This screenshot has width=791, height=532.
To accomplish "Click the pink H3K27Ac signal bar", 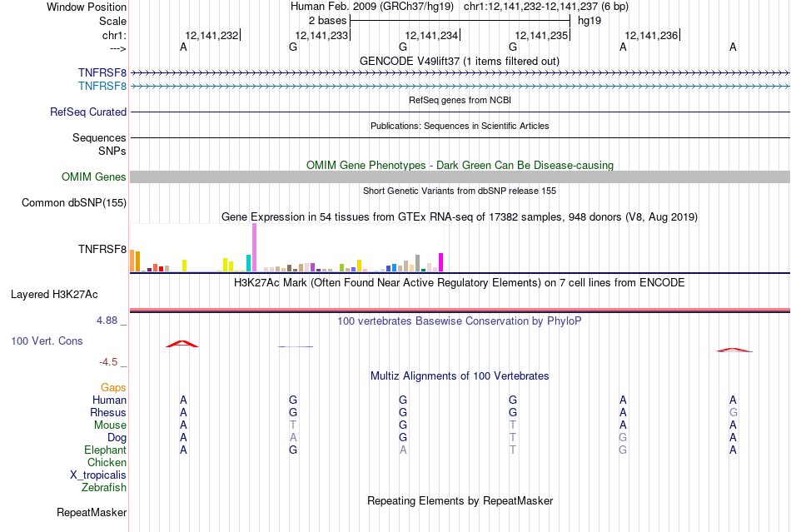I will click(x=460, y=310).
